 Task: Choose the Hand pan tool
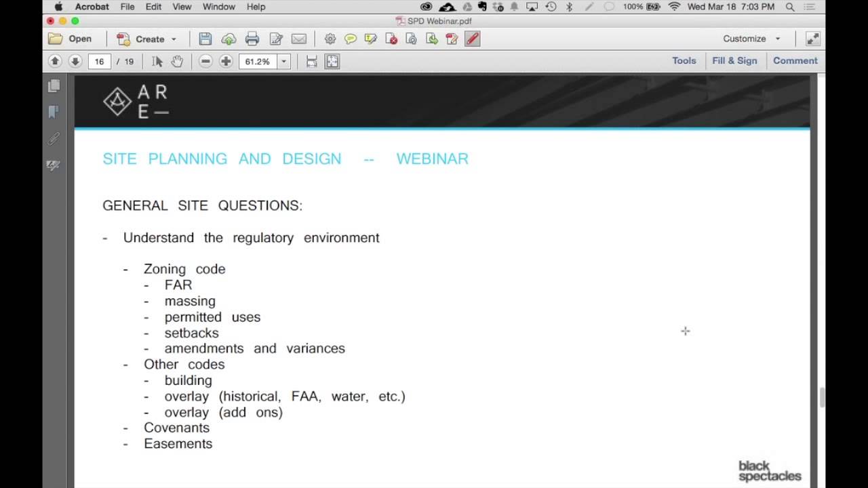pos(177,61)
